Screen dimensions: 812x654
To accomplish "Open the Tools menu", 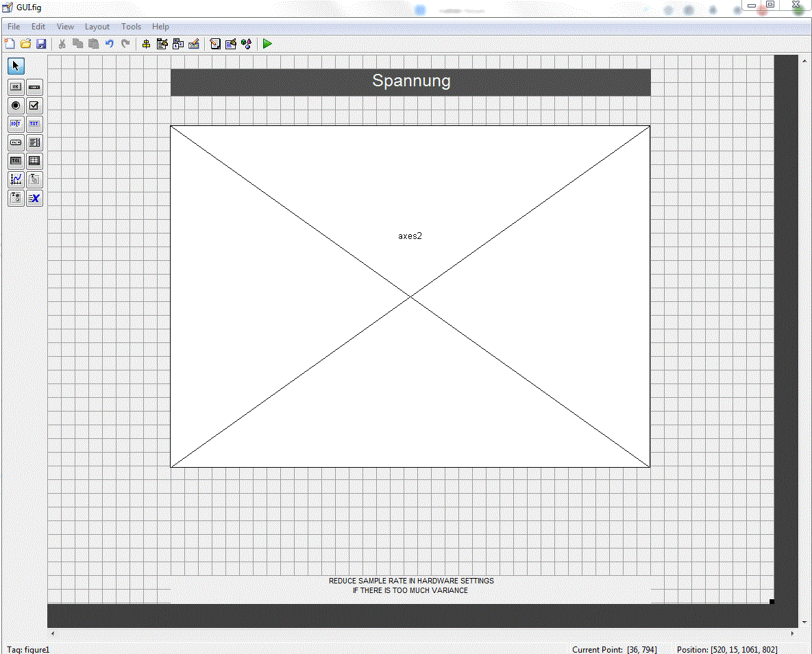I will tap(131, 27).
